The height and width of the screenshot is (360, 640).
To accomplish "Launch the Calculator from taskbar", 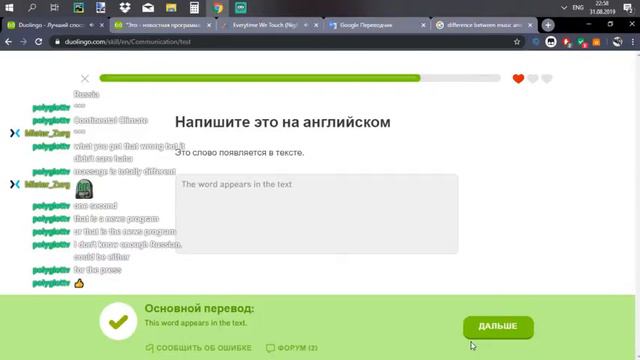I will (x=194, y=8).
